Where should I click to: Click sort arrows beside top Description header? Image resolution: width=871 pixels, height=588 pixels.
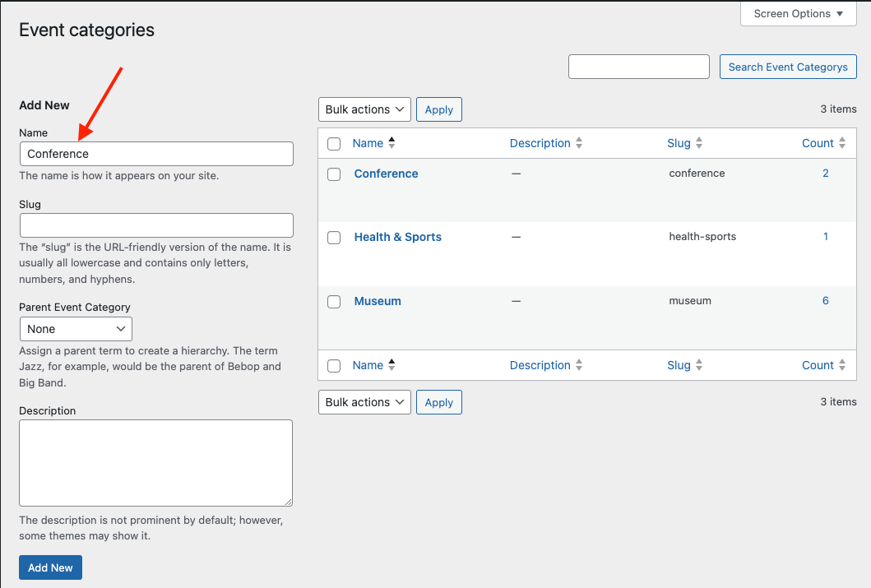[579, 143]
